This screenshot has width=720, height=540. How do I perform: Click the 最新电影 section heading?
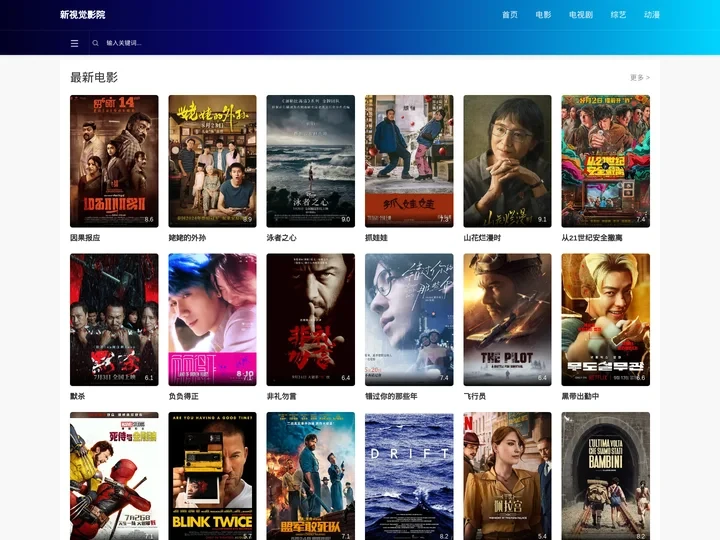(94, 77)
